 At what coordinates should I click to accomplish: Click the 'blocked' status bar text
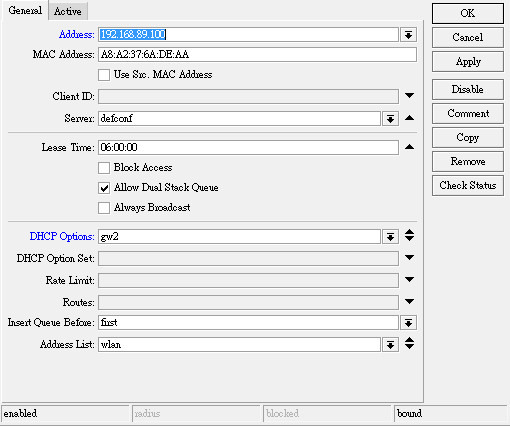(282, 414)
